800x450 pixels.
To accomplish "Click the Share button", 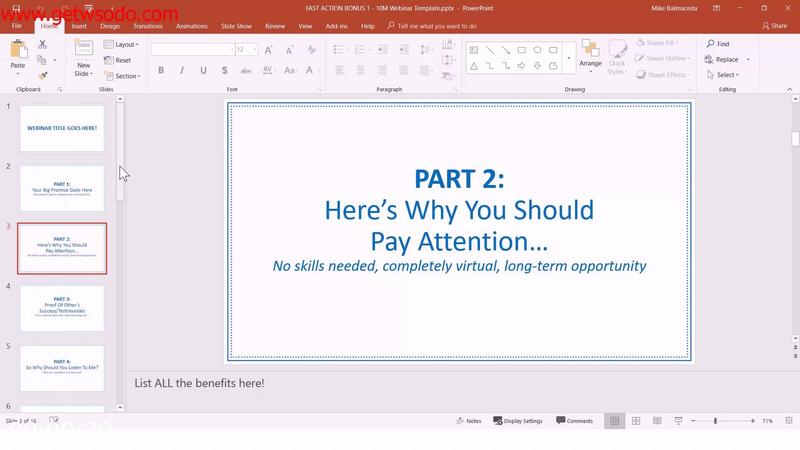I will pos(774,26).
